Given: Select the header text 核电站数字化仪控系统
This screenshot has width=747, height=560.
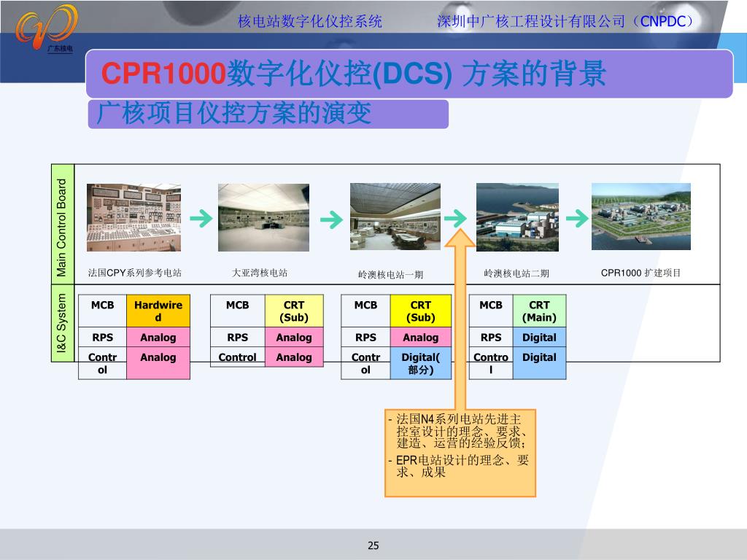Looking at the screenshot, I should point(309,21).
